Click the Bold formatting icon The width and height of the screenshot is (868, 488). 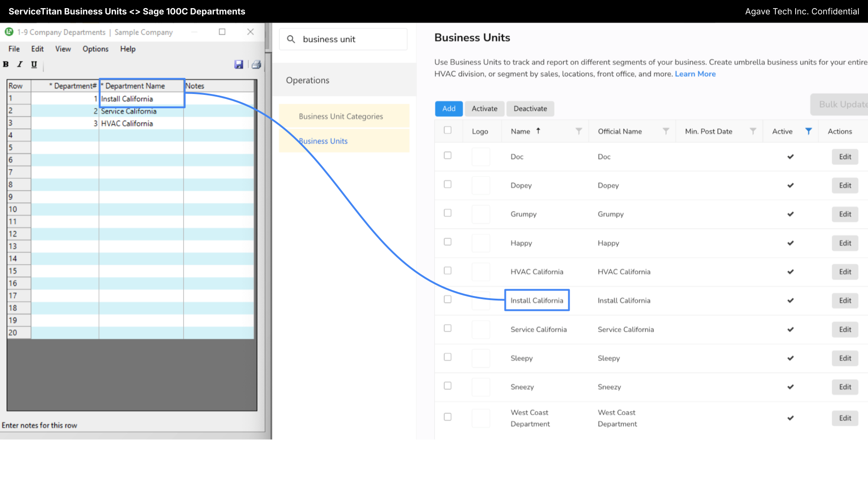(6, 64)
